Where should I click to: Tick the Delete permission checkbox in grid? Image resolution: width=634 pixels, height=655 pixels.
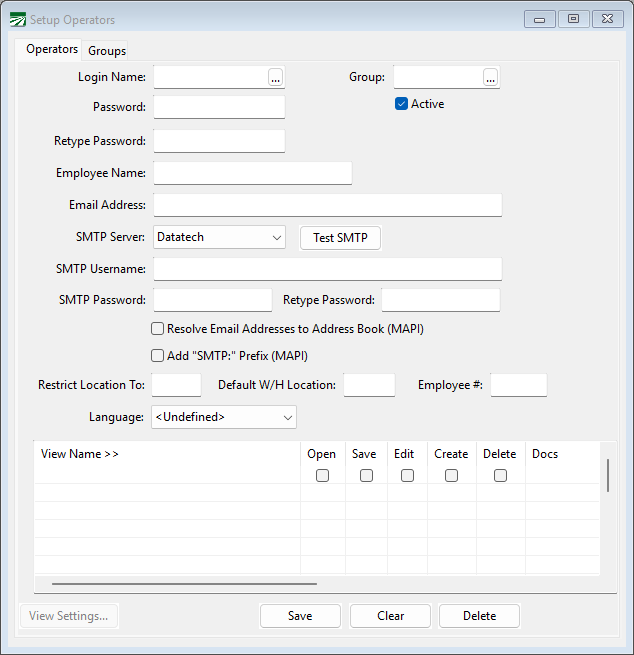point(500,476)
